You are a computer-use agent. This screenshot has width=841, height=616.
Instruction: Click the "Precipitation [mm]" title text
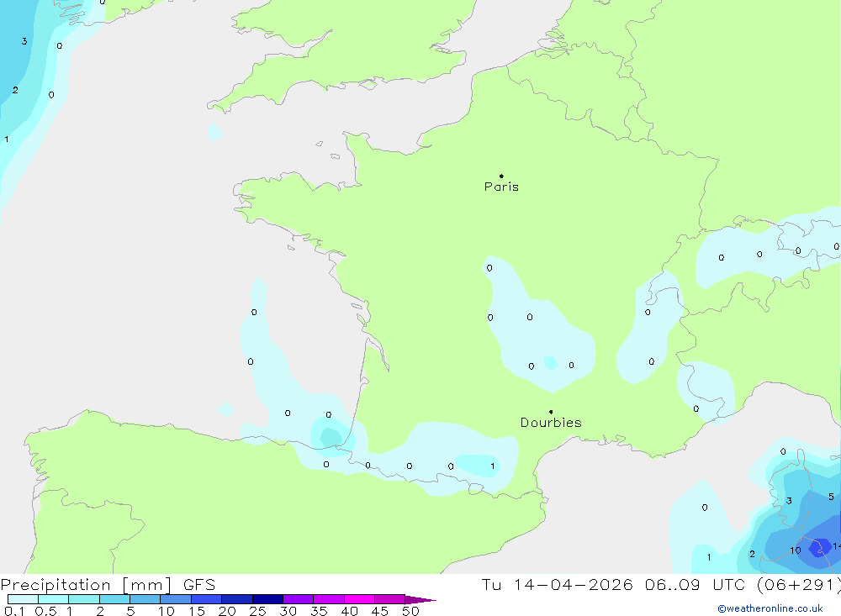86,585
